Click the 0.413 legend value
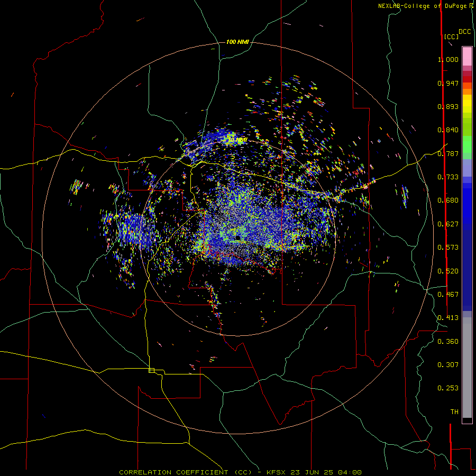 [x=448, y=318]
